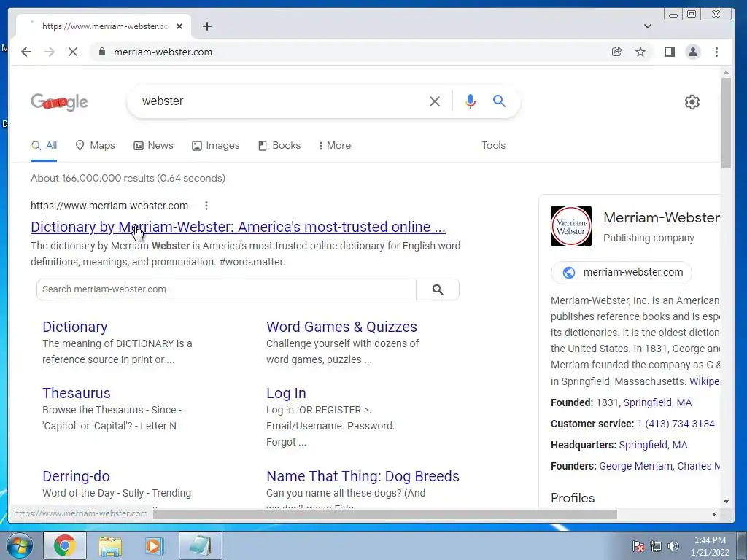Switch to the Images tab
747x560 pixels.
point(215,146)
